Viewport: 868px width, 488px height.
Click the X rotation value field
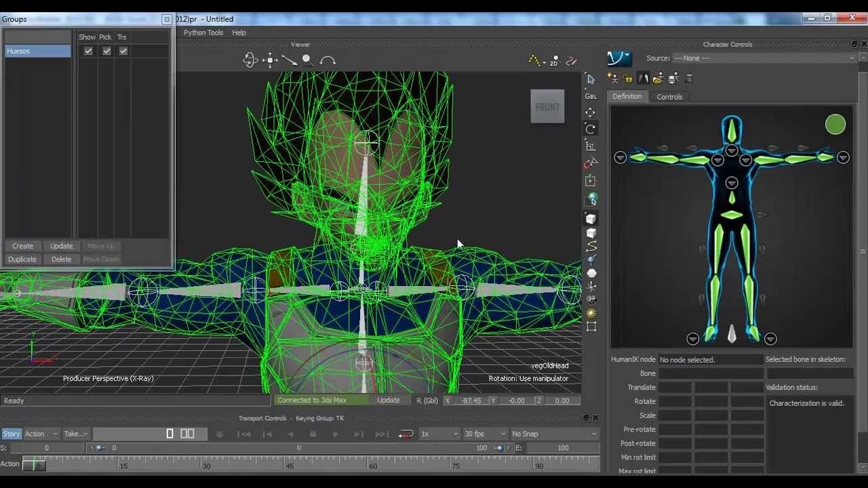pos(471,401)
